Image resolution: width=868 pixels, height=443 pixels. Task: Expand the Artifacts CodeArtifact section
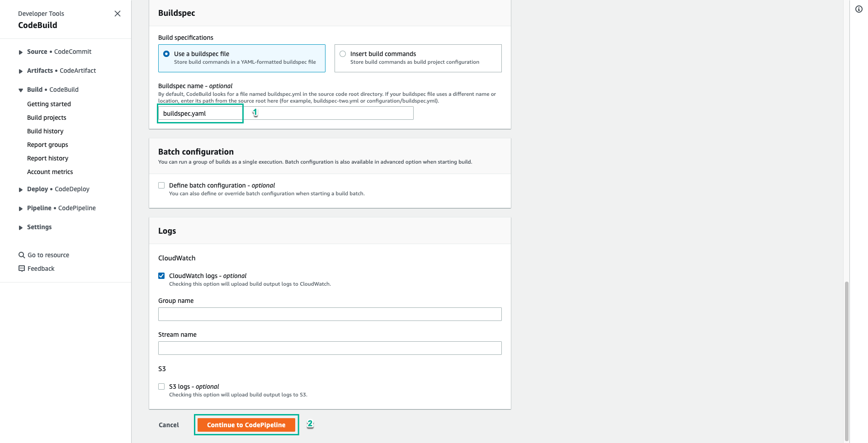click(x=21, y=71)
